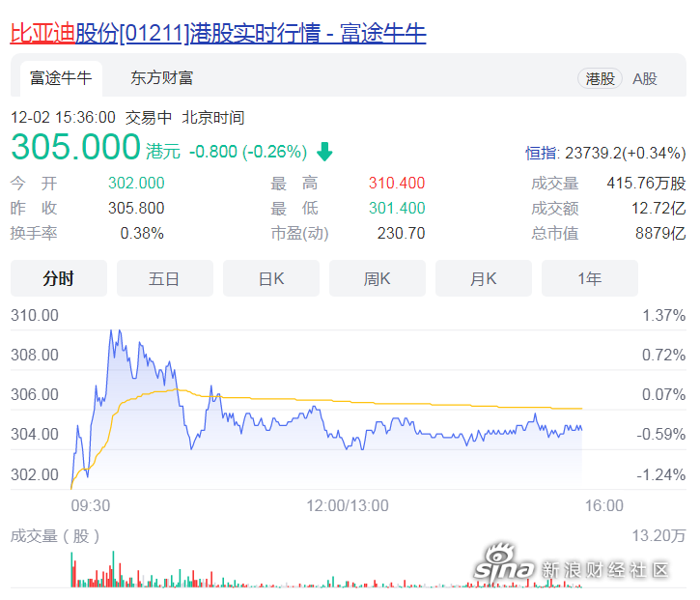Switch to the 东方财富 source tab
Image resolution: width=700 pixels, height=600 pixels.
click(x=161, y=78)
